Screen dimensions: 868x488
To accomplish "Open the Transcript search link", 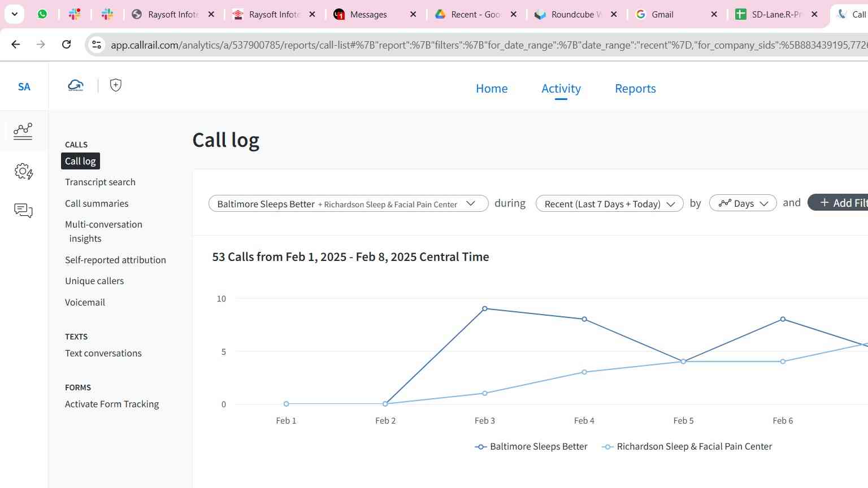I will click(100, 182).
